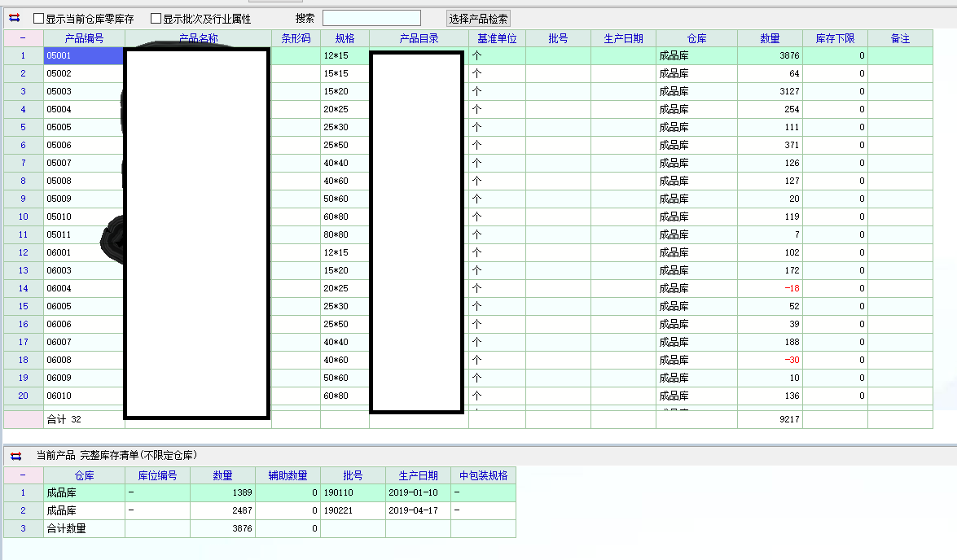Click the 选择产品检索 button
The height and width of the screenshot is (560, 957).
pos(478,19)
